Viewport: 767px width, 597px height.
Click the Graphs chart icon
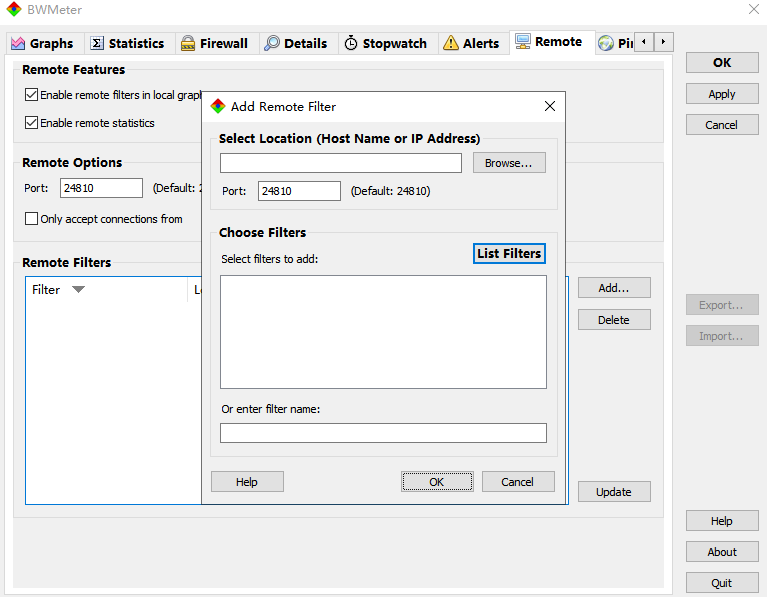point(18,44)
